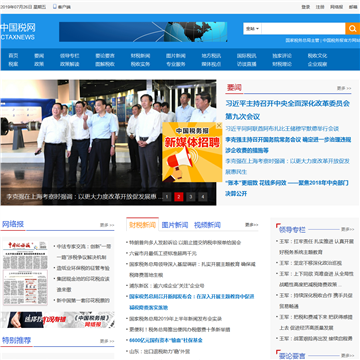This screenshot has height=360, width=360.
Task: Open 税收实务 in the navigation bar
Action: click(x=140, y=64)
